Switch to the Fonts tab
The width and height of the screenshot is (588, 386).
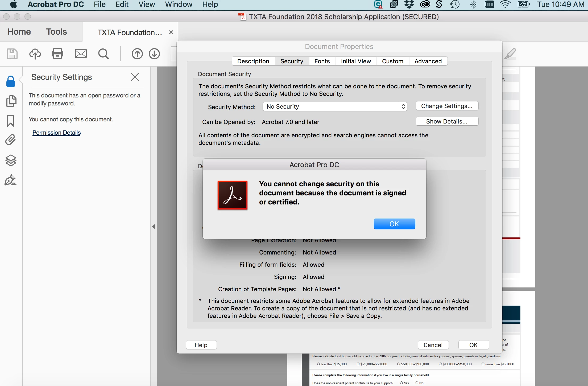[x=322, y=61]
